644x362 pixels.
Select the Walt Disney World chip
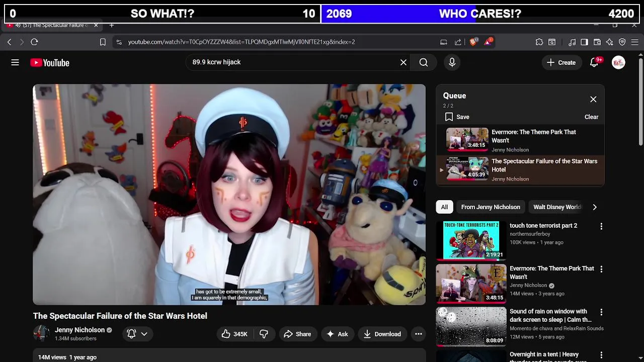pyautogui.click(x=557, y=207)
